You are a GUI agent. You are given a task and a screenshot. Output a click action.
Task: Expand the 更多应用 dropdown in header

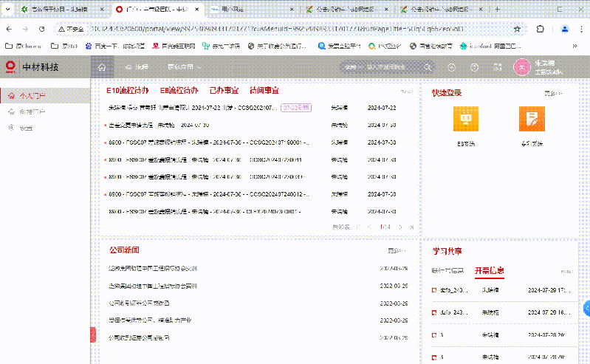(x=185, y=67)
